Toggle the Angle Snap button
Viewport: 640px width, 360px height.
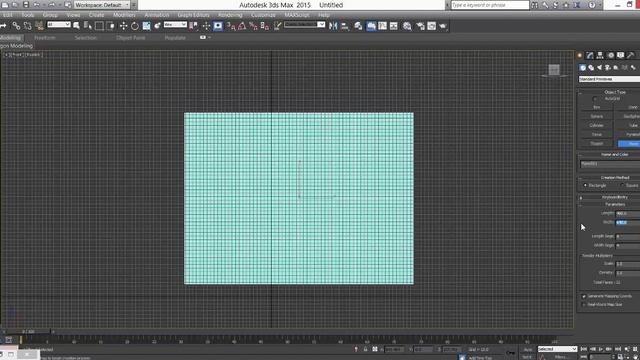tap(242, 26)
